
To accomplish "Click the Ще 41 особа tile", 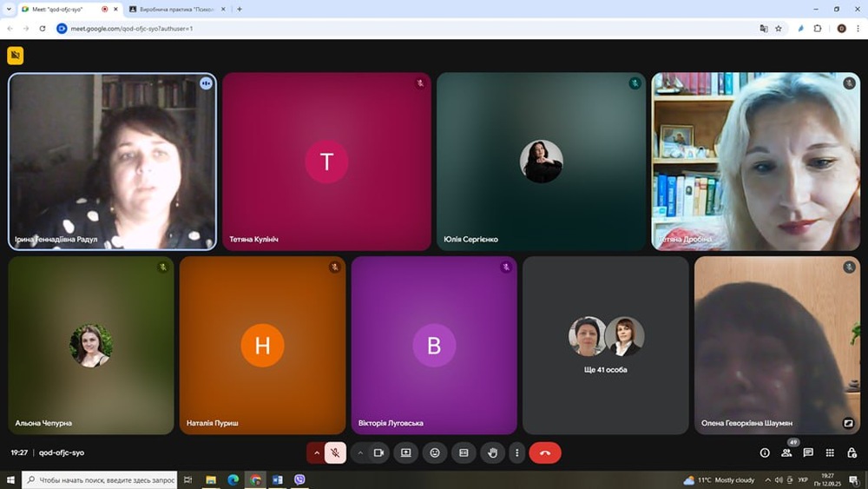I will pos(605,345).
